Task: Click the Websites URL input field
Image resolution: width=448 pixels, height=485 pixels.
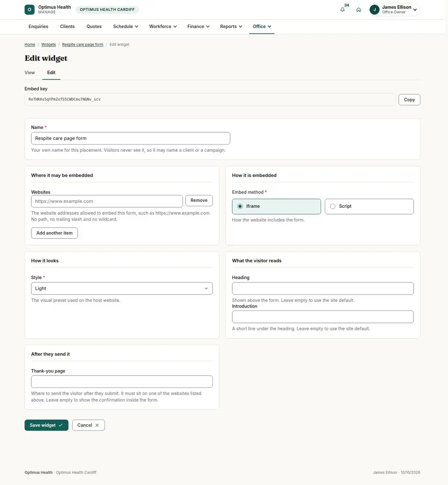Action: tap(107, 201)
